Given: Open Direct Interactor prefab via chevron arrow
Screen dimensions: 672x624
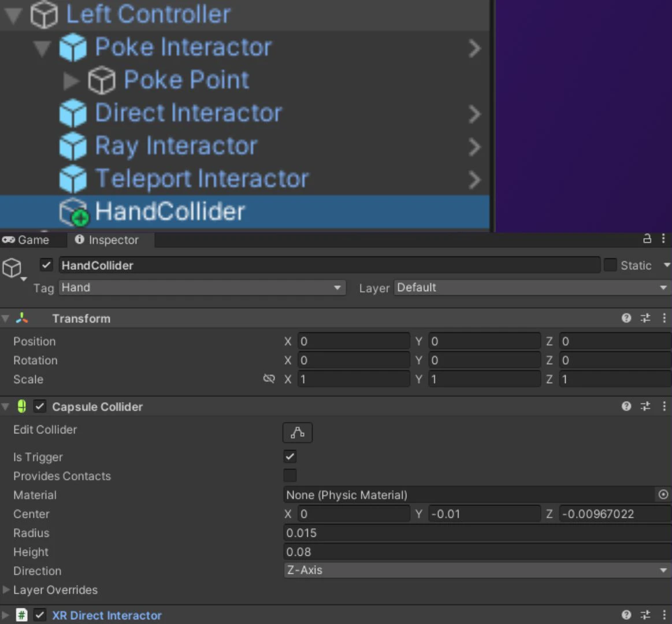Looking at the screenshot, I should 474,114.
